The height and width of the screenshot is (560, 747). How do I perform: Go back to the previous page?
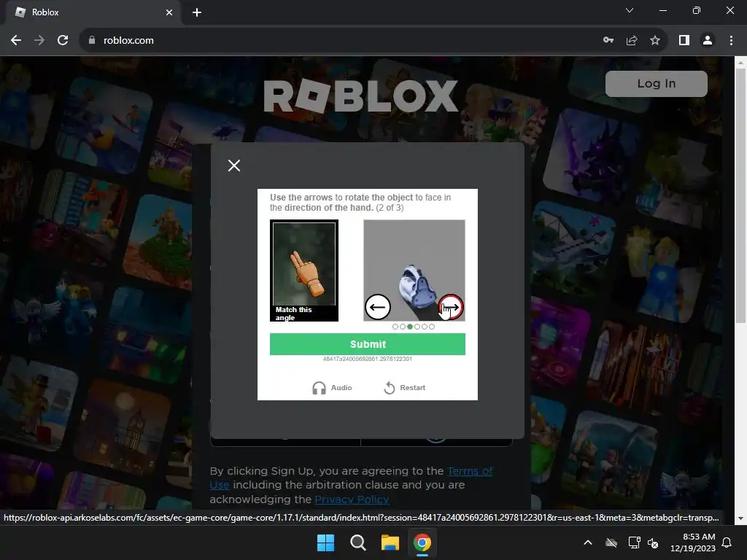(x=16, y=41)
